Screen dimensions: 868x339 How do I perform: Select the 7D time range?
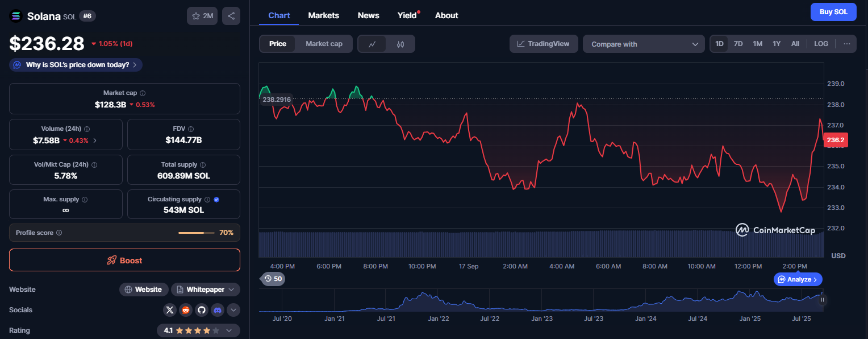pyautogui.click(x=738, y=44)
